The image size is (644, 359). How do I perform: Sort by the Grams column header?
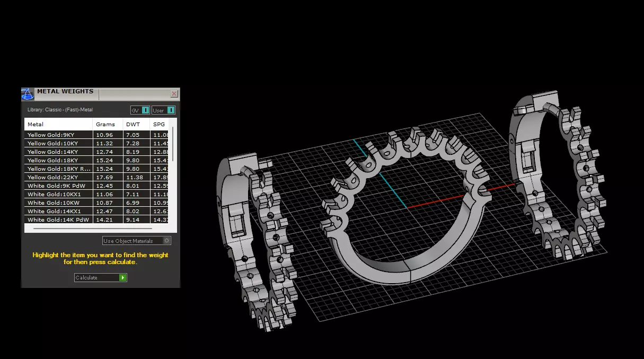coord(108,124)
